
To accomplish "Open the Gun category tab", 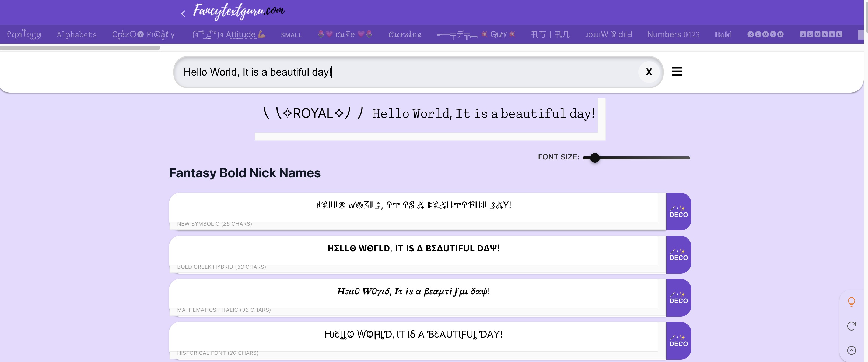I will pyautogui.click(x=476, y=34).
